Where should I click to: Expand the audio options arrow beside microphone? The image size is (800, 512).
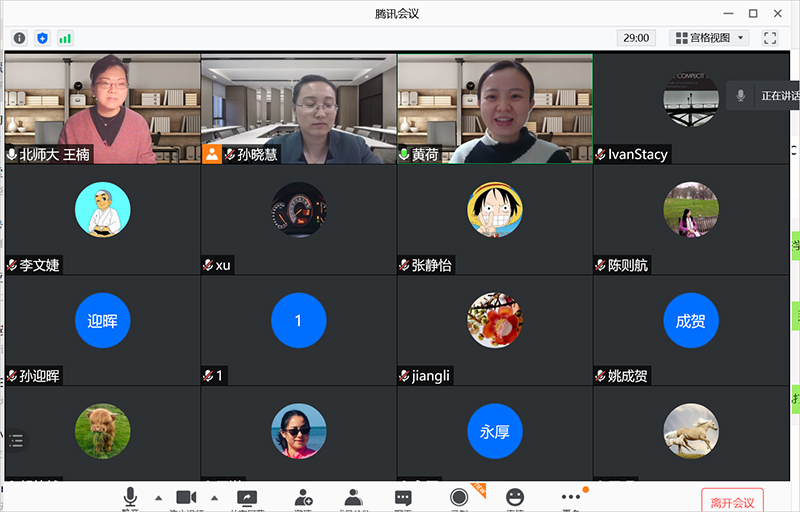[158, 498]
